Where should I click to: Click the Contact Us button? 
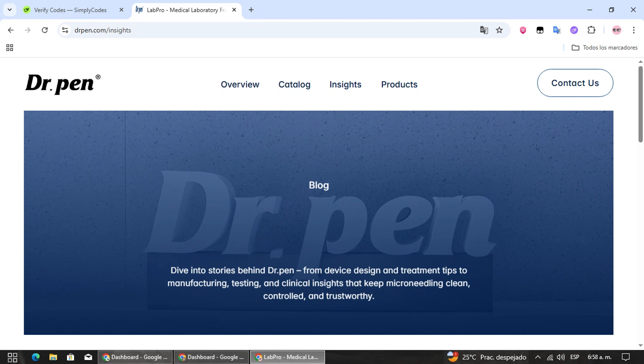pos(575,83)
